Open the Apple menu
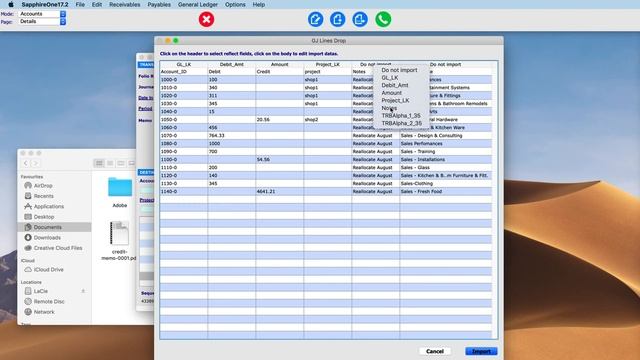The image size is (640, 360). point(11,4)
